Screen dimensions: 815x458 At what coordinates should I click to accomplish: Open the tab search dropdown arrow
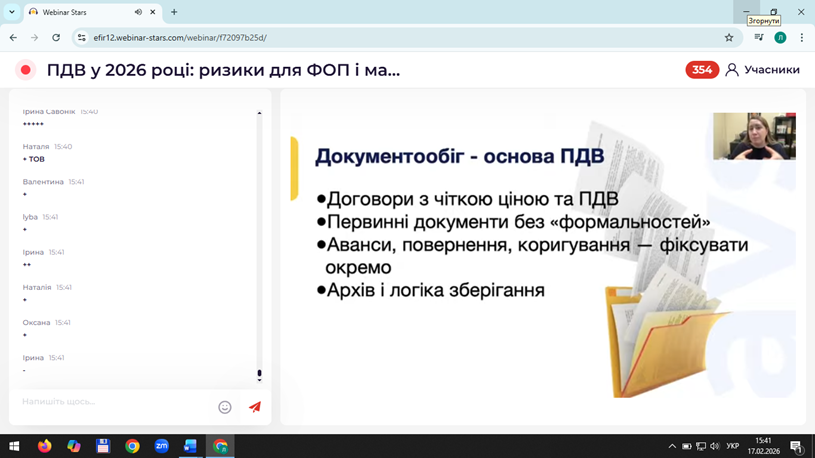pos(12,12)
